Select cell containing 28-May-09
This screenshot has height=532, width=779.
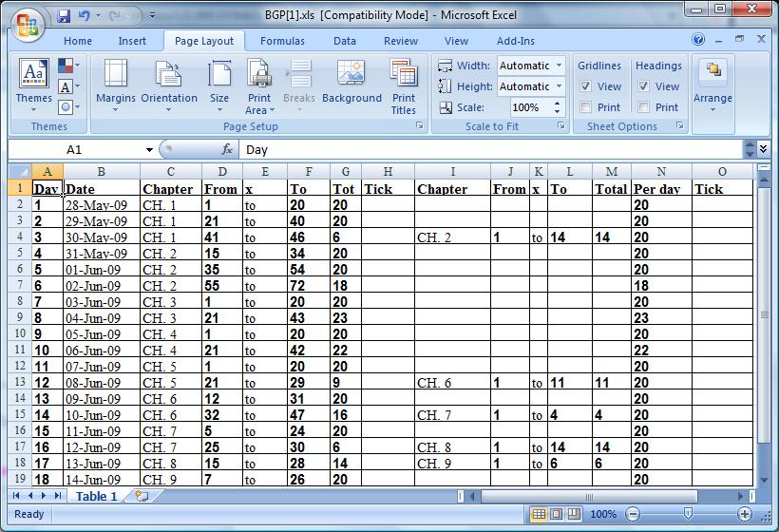tap(102, 204)
